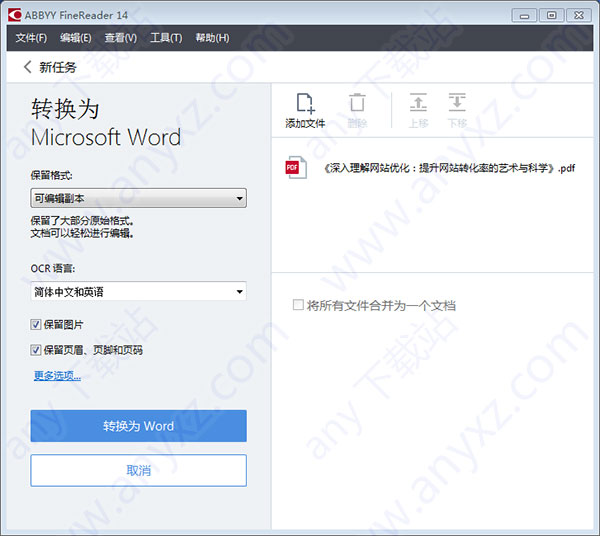
Task: Select the red PDF file icon
Action: [296, 167]
